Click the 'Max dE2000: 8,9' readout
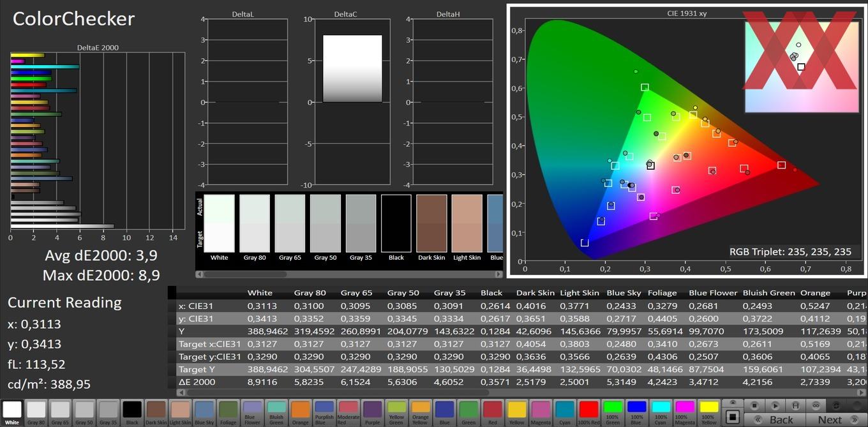The image size is (868, 427). tap(101, 276)
